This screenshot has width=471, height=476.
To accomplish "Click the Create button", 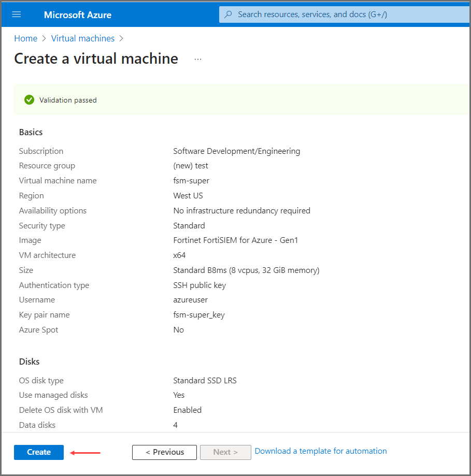I will click(x=38, y=452).
